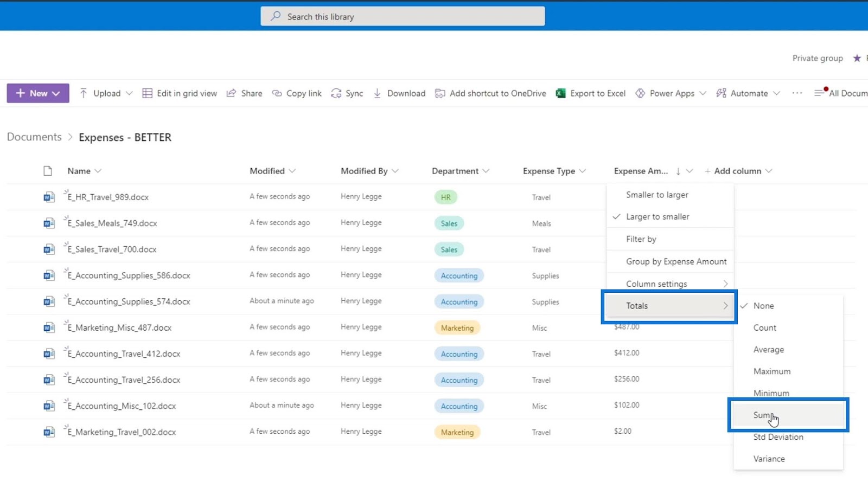Open file E_Sales_Meals_749.docx

click(x=112, y=223)
